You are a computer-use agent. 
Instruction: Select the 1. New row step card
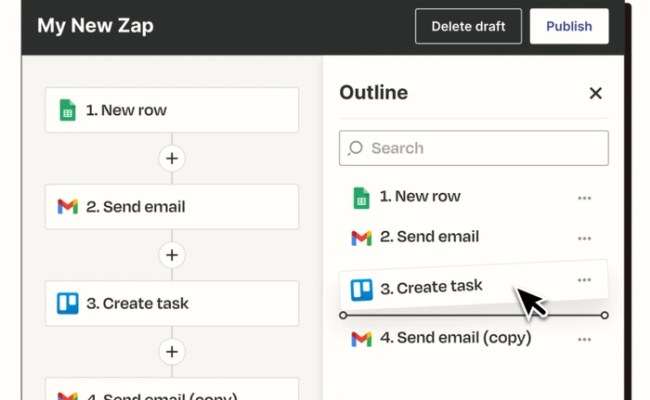coord(172,110)
